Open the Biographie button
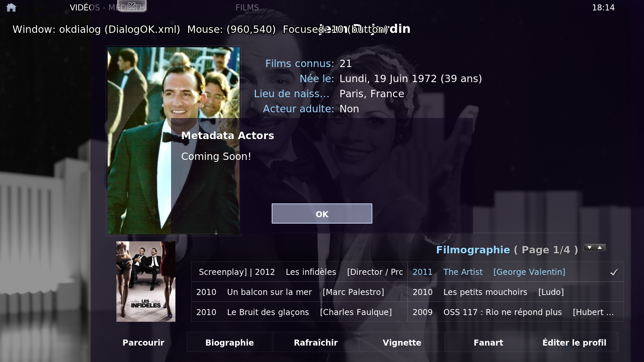This screenshot has width=644, height=362. 229,343
